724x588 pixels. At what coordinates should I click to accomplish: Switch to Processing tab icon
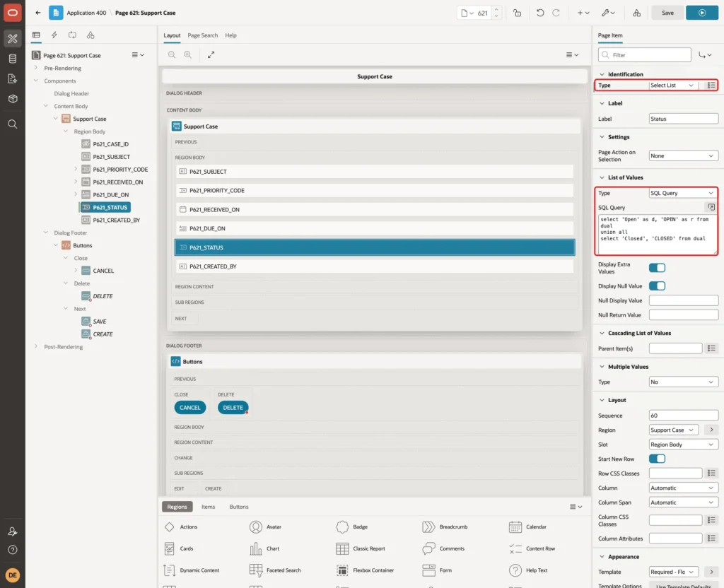(x=73, y=35)
